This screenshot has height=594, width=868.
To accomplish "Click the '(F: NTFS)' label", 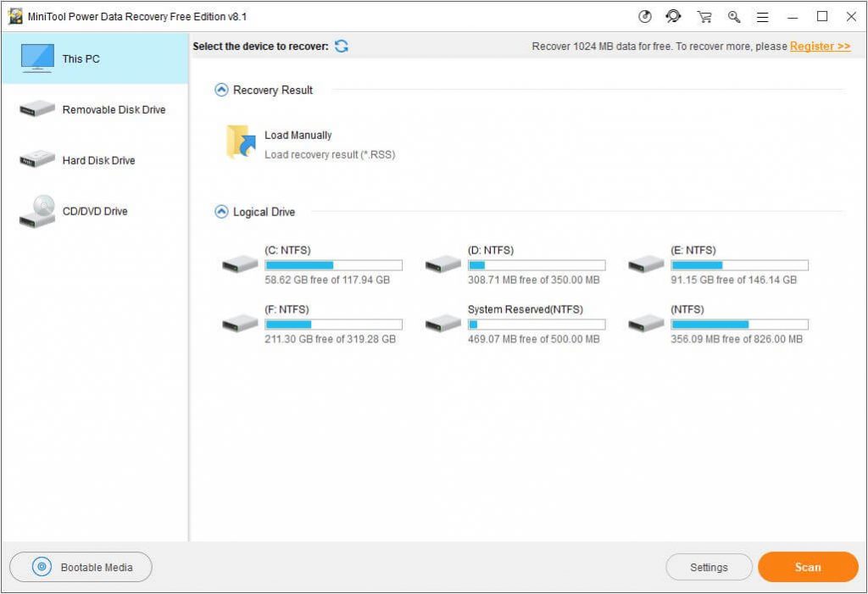I will click(x=287, y=309).
